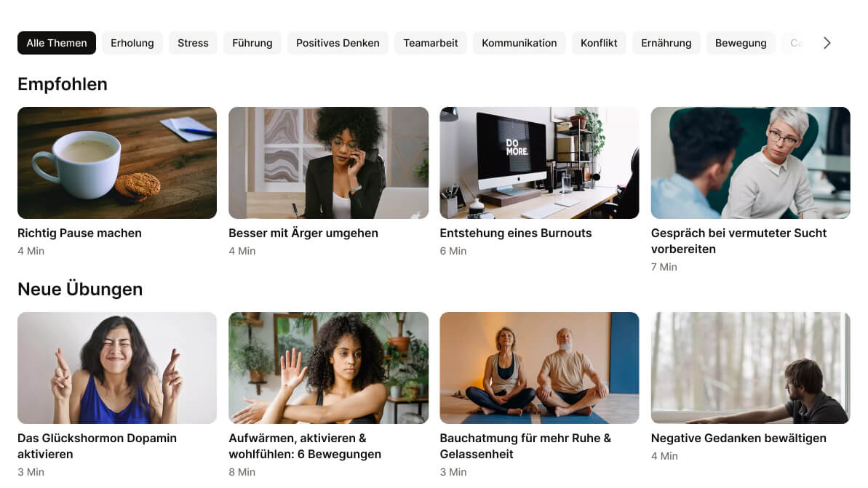This screenshot has height=488, width=868.
Task: Open the DO MORE monitor thumbnail
Action: pos(539,163)
